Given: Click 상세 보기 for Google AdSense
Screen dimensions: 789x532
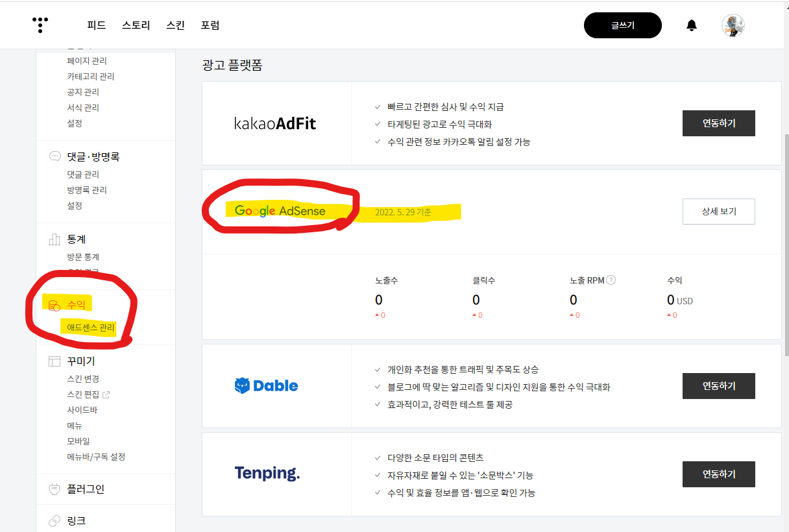Looking at the screenshot, I should (x=719, y=212).
